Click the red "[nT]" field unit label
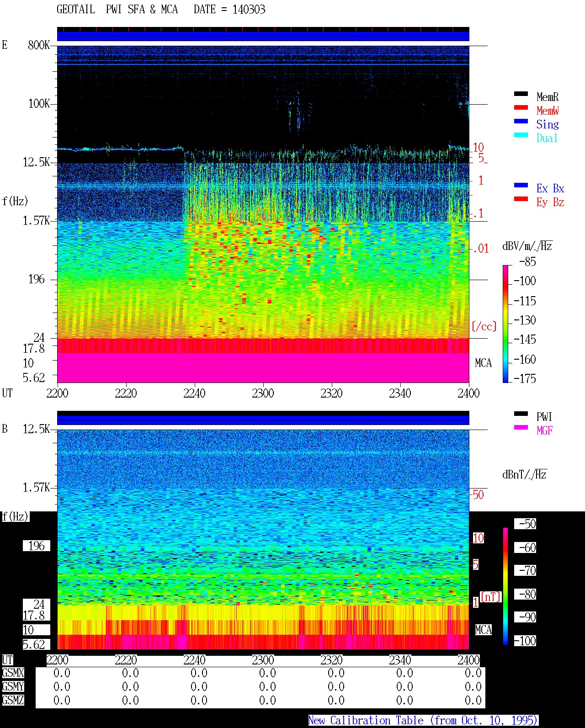This screenshot has height=728, width=585. pyautogui.click(x=491, y=597)
